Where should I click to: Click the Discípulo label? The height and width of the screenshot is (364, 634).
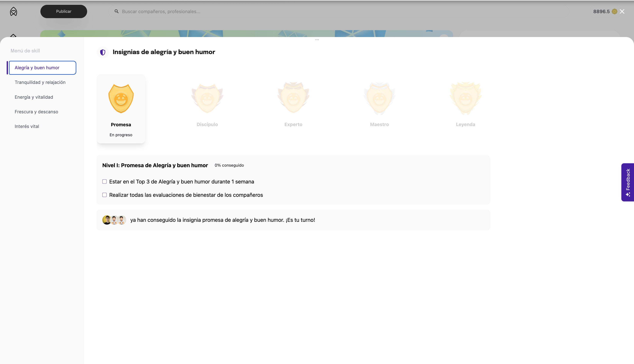coord(207,124)
